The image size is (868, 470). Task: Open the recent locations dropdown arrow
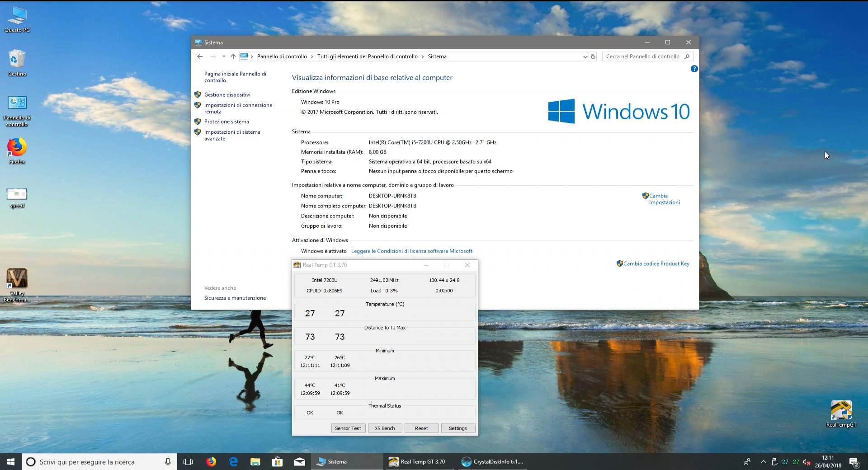click(x=224, y=56)
